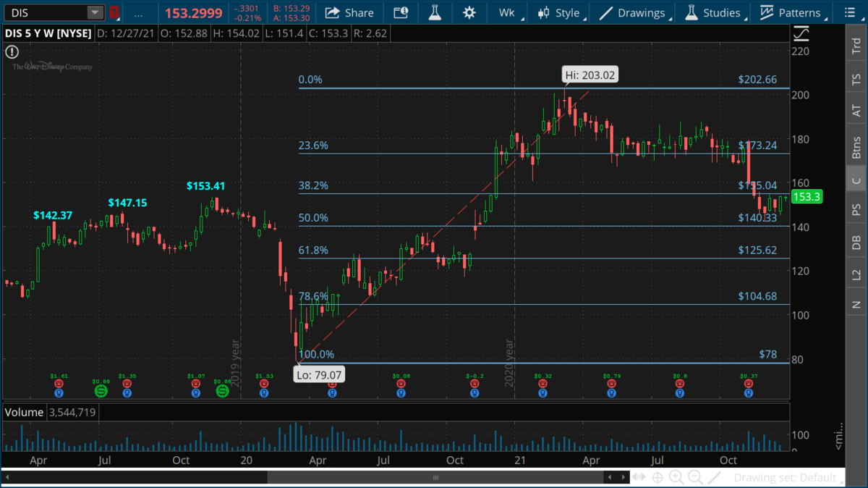Click the red phone icon under $0.8

click(680, 384)
